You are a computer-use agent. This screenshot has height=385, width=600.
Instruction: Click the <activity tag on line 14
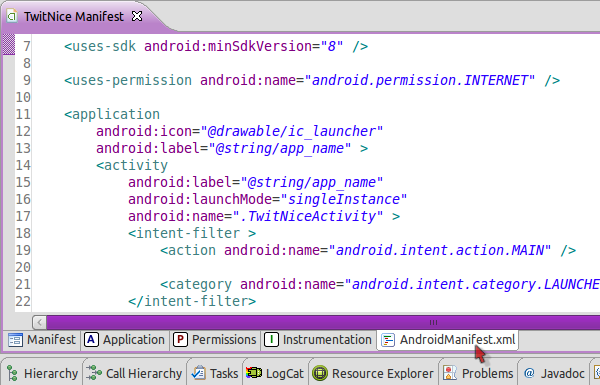point(132,165)
